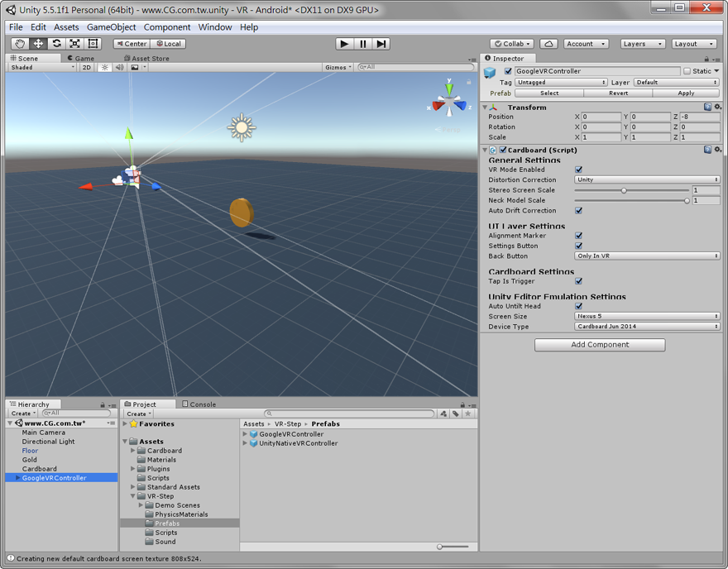
Task: Select the Move tool
Action: click(38, 44)
